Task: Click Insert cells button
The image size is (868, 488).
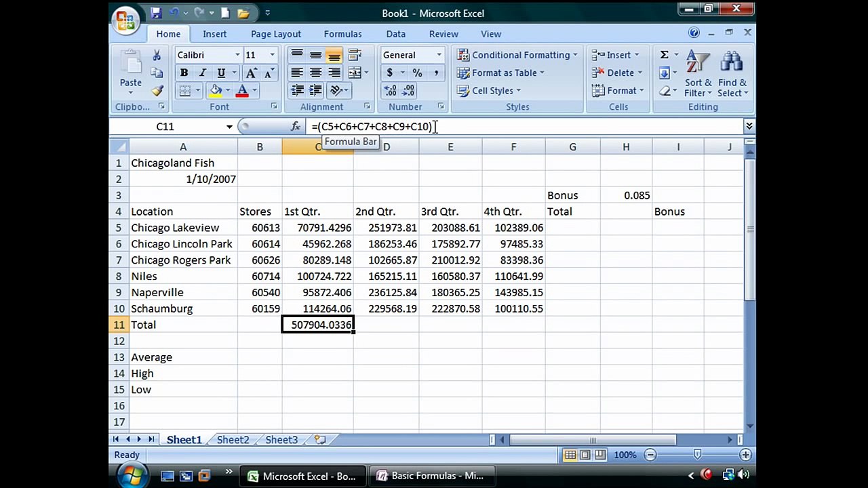Action: point(615,56)
